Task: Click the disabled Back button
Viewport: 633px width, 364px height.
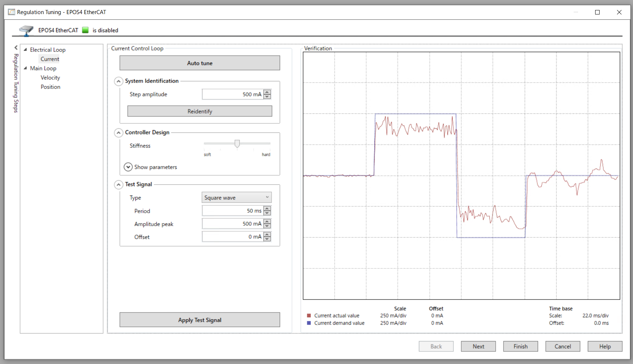Action: (x=436, y=347)
